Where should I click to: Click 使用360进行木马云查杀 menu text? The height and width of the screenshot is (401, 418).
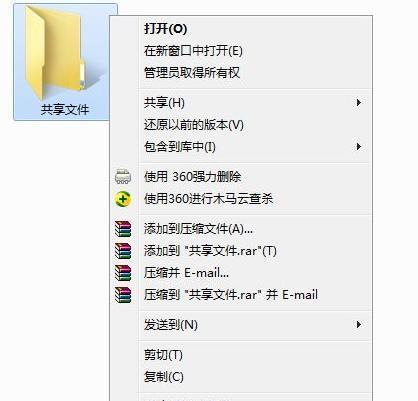coord(208,199)
